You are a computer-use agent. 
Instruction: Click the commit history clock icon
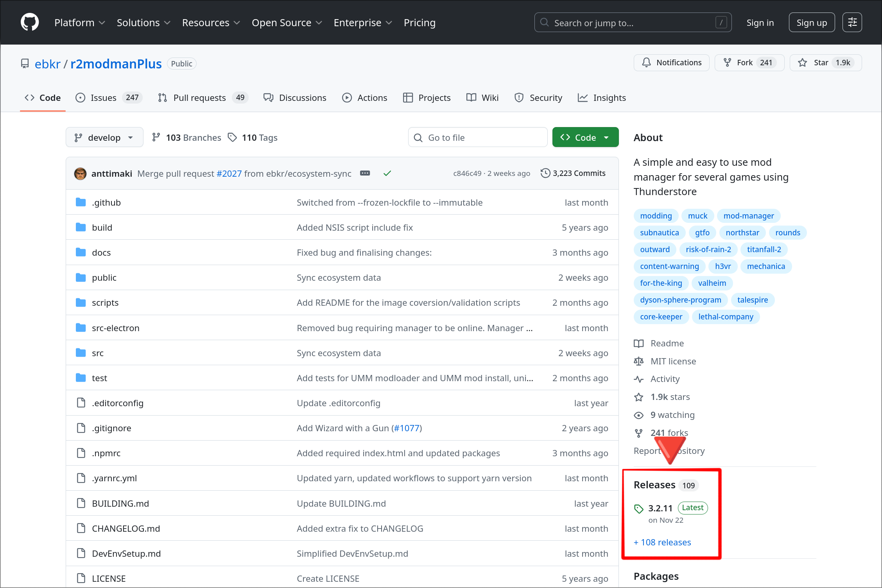545,173
